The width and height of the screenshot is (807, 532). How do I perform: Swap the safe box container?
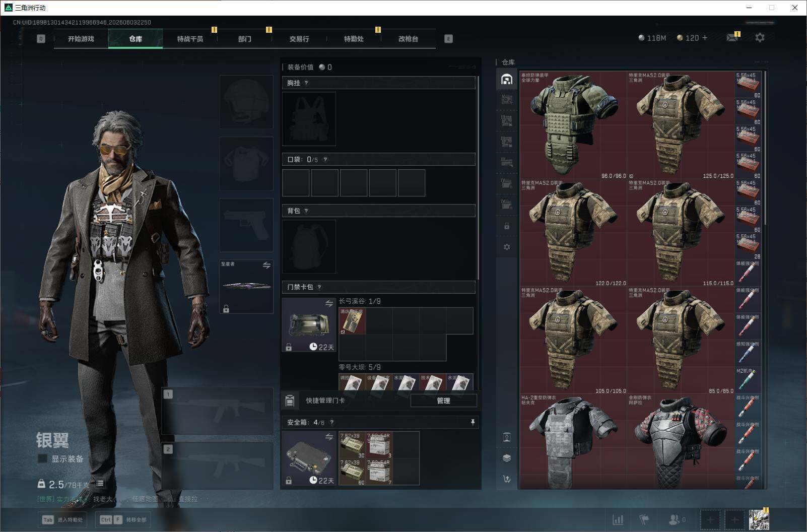click(329, 437)
